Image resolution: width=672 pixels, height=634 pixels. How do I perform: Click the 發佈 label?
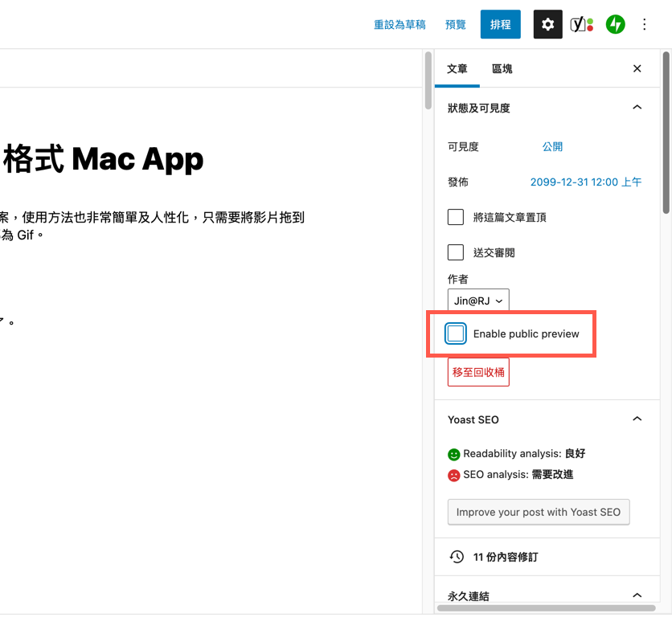coord(457,182)
